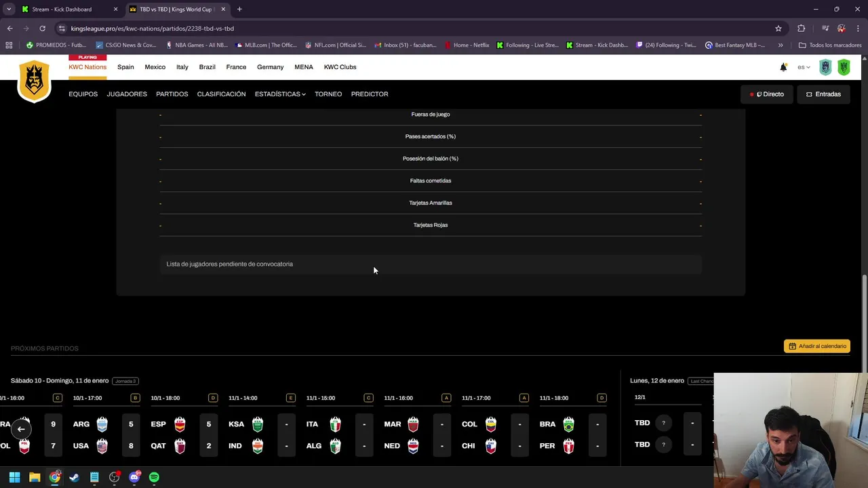This screenshot has height=488, width=868.
Task: Reload the current page
Action: [42, 28]
